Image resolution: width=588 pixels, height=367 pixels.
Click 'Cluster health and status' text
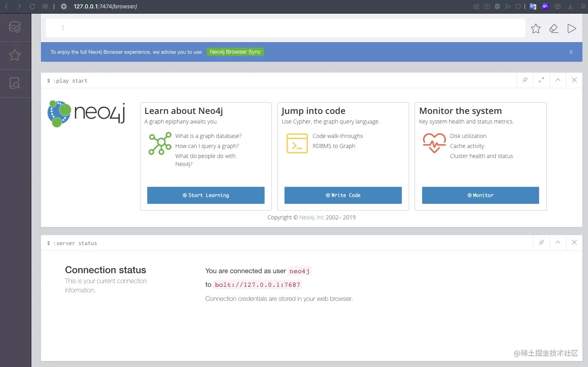481,156
